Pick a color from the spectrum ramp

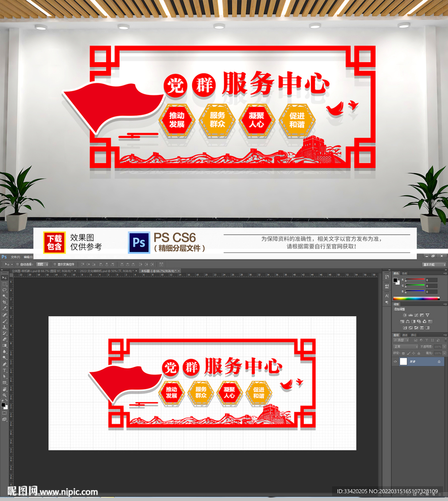[x=416, y=298]
